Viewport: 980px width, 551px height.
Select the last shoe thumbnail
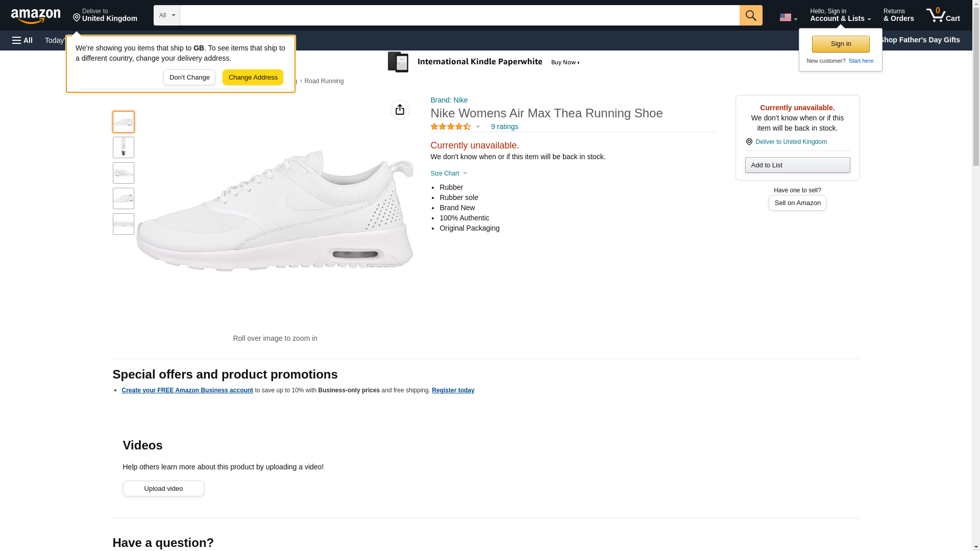(123, 224)
